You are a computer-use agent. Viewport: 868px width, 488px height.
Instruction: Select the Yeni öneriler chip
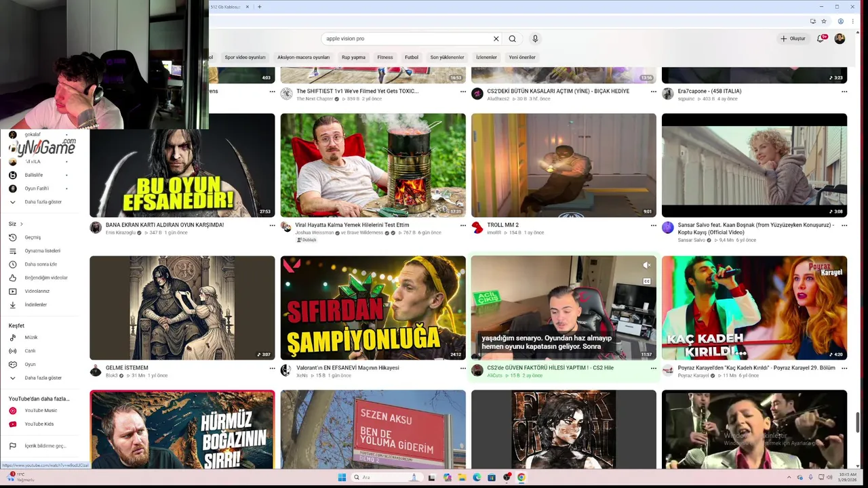522,58
